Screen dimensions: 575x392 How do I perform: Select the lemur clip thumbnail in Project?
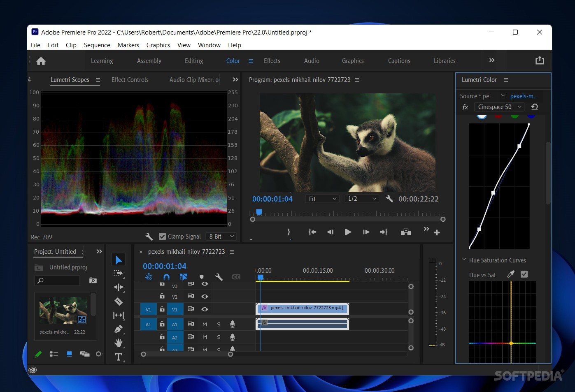point(63,310)
